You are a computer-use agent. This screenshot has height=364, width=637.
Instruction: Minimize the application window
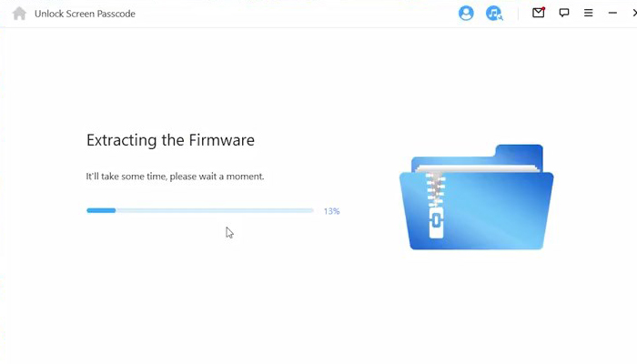point(612,13)
